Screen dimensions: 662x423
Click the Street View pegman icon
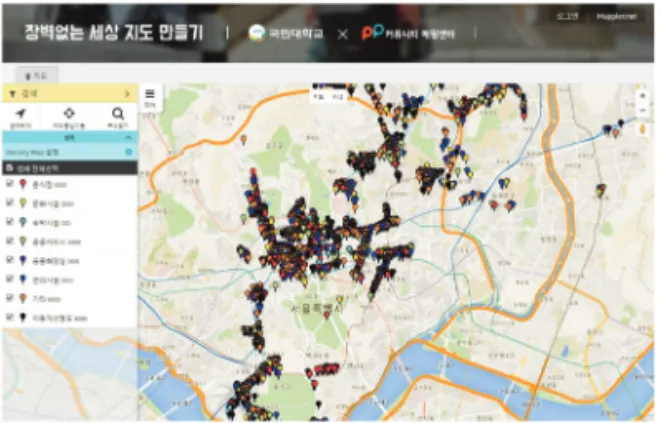(643, 129)
